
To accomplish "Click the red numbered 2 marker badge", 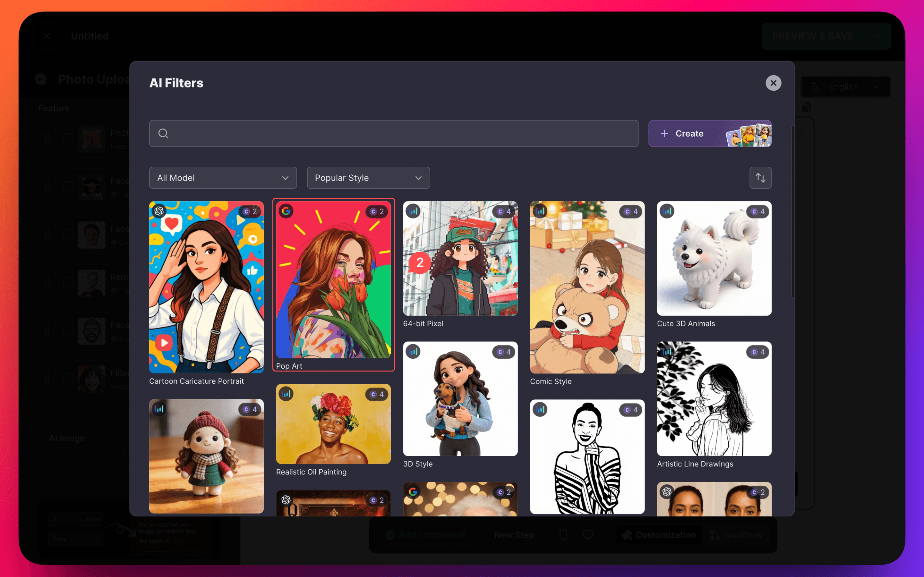I will point(420,263).
